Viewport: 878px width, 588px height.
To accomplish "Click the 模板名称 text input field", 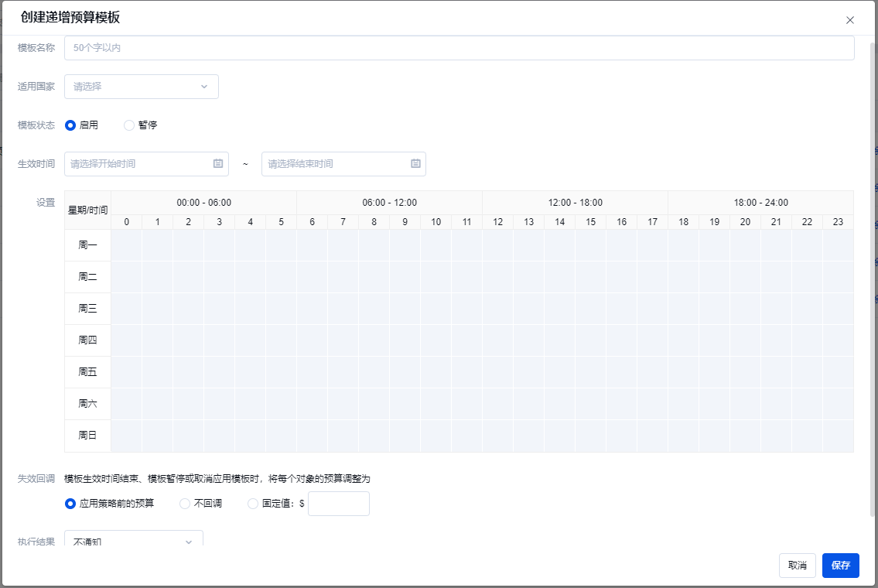I will click(x=459, y=48).
